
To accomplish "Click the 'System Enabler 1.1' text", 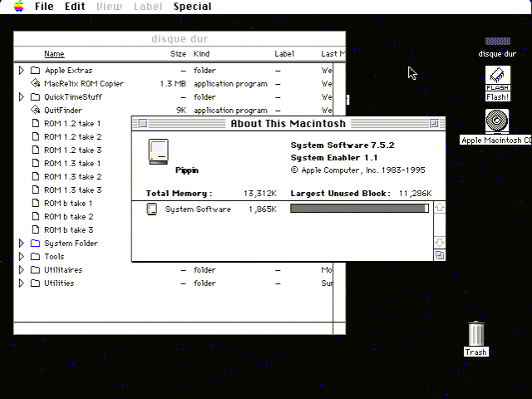I will point(334,158).
